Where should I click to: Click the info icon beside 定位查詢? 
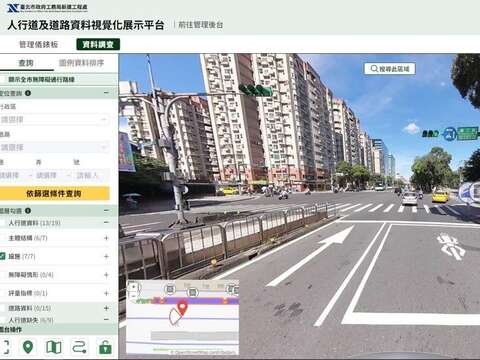[x=28, y=93]
